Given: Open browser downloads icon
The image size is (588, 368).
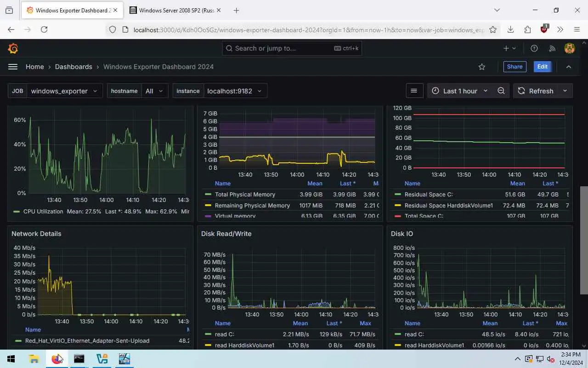Looking at the screenshot, I should coord(510,29).
